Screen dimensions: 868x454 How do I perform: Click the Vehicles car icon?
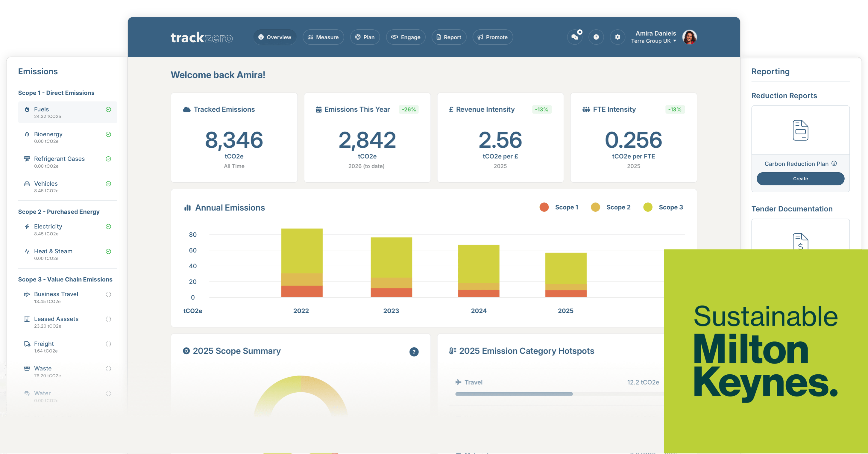click(x=27, y=184)
